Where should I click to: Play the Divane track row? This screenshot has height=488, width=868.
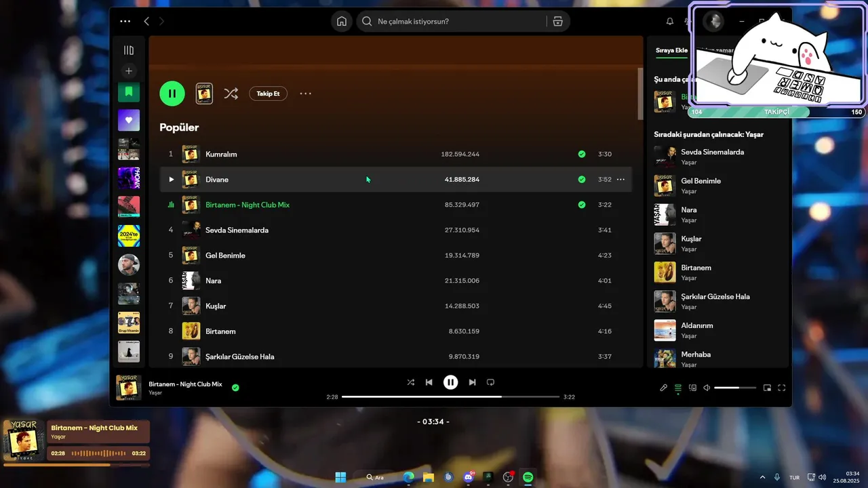point(171,180)
